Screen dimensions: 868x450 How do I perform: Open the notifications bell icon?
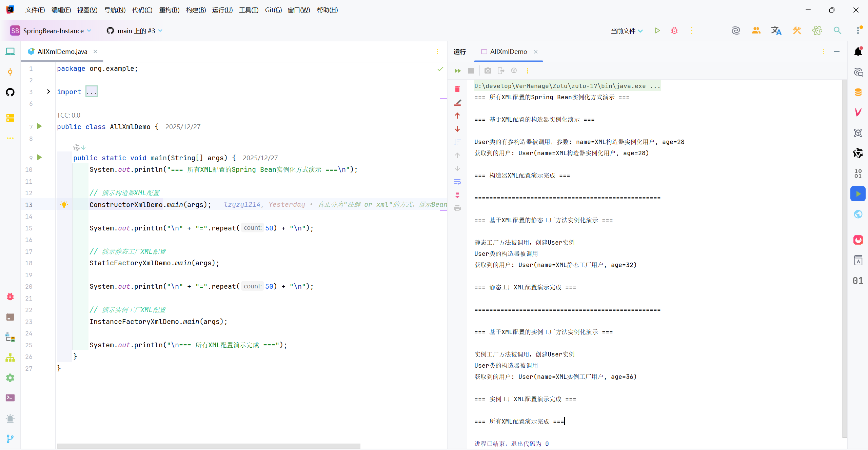click(x=858, y=52)
